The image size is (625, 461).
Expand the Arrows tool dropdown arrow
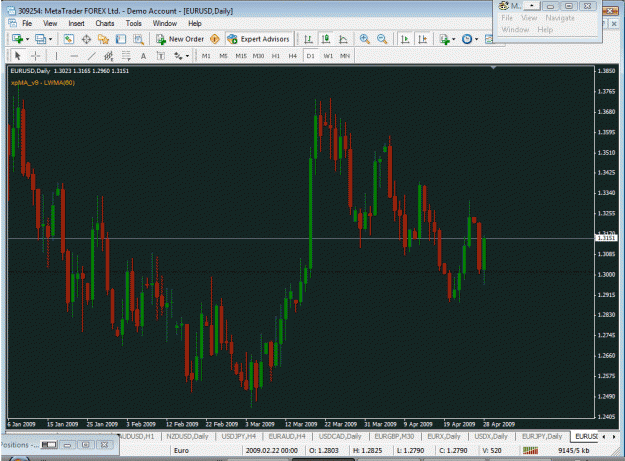point(187,56)
